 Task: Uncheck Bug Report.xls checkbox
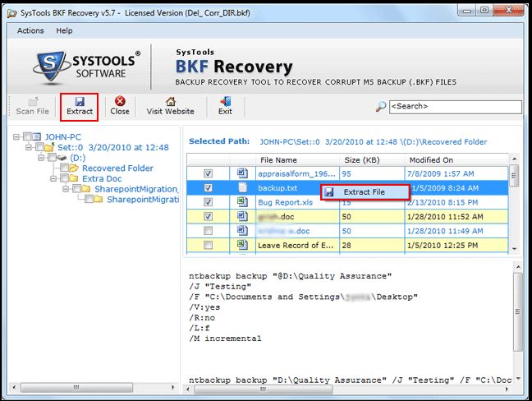click(208, 202)
